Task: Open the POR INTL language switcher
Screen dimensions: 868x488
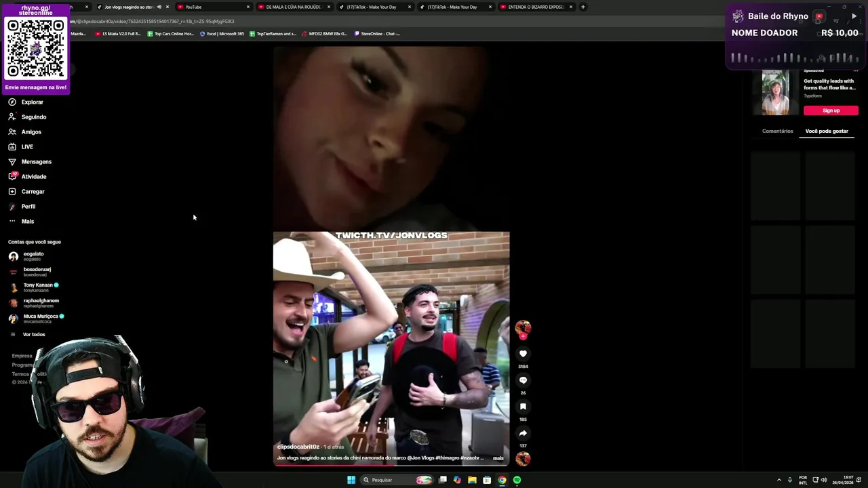Action: (803, 480)
